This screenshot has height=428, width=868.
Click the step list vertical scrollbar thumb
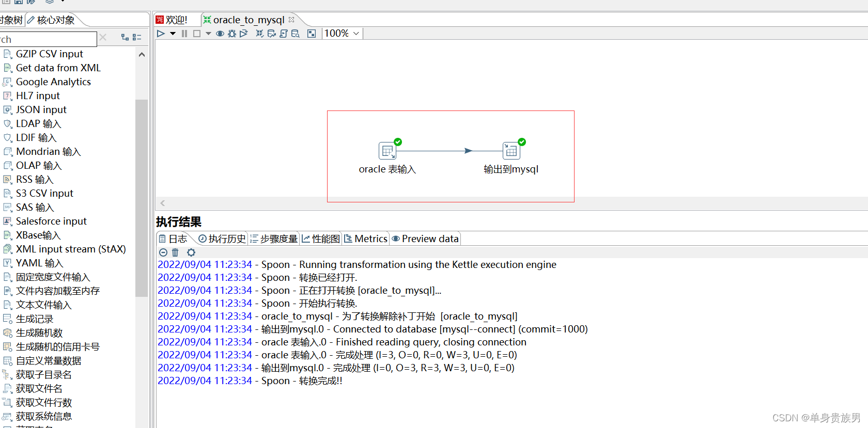142,198
